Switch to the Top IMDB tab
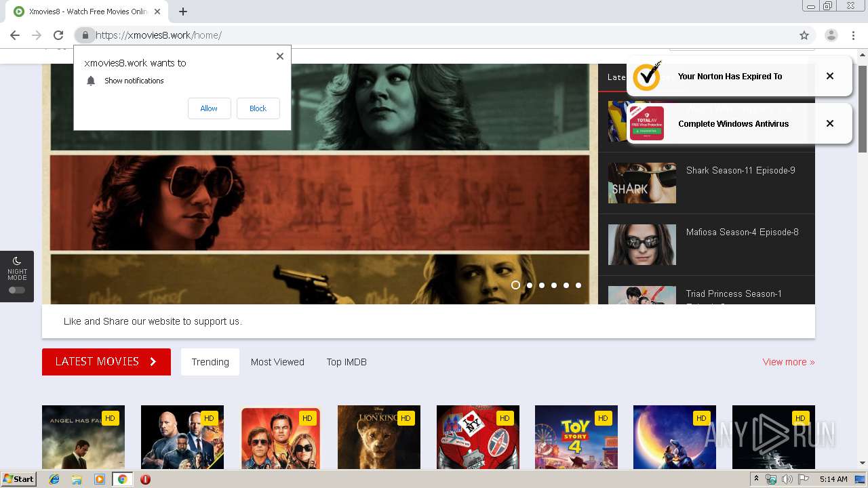Image resolution: width=868 pixels, height=488 pixels. tap(347, 362)
